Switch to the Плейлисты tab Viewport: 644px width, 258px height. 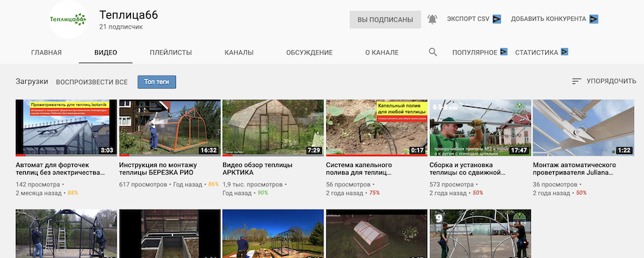(x=171, y=52)
